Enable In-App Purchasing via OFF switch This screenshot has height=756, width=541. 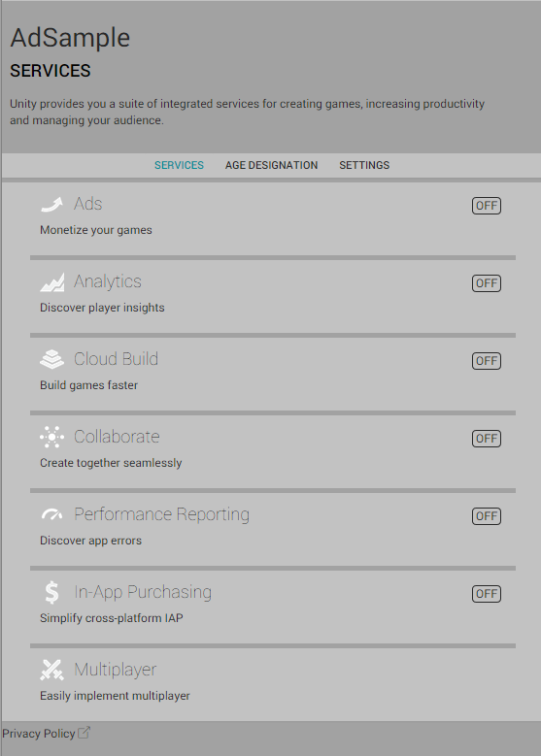click(487, 594)
